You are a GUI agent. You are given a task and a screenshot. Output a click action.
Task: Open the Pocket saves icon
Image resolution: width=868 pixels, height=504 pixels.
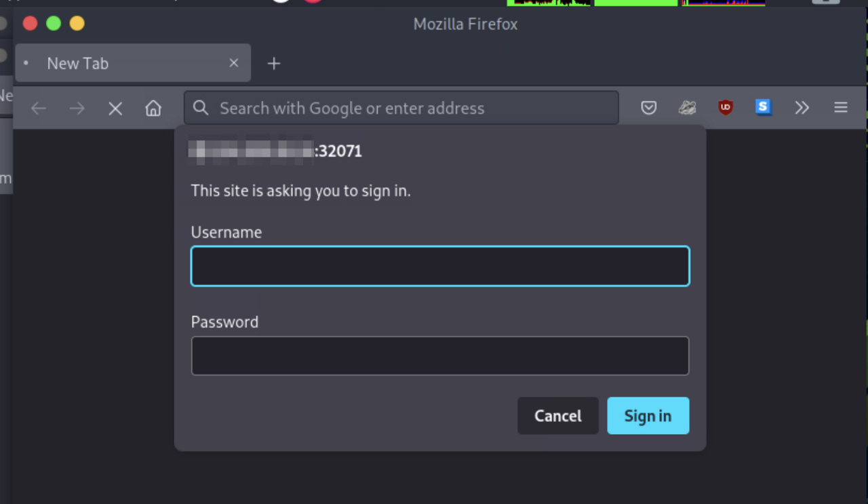[x=648, y=108]
